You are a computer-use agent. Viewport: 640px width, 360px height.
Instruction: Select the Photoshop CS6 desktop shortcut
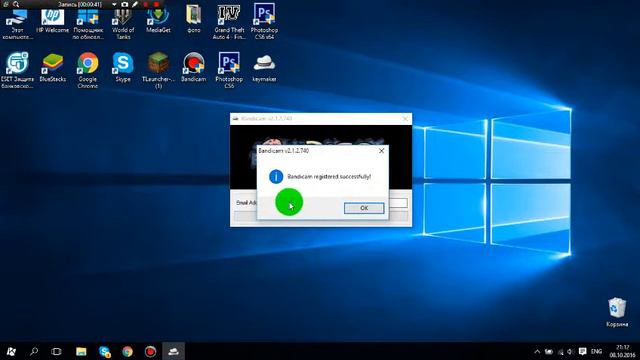coord(229,69)
